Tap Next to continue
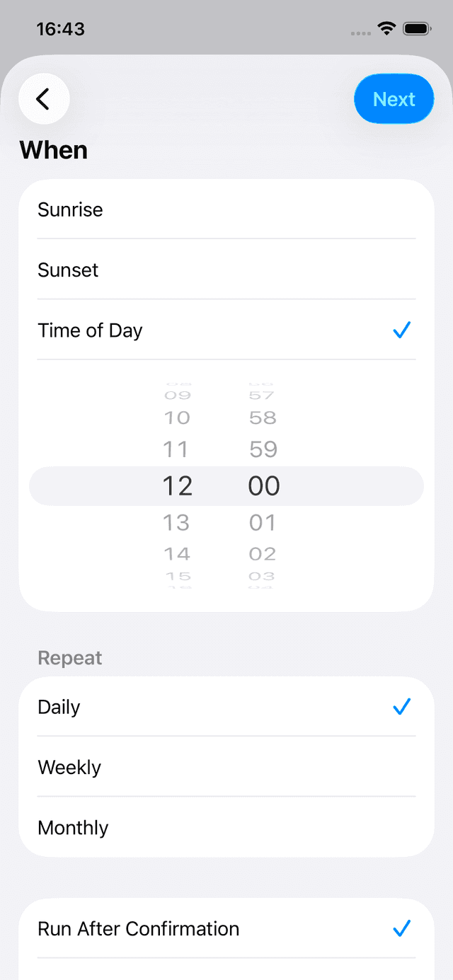This screenshot has height=980, width=453. pyautogui.click(x=394, y=99)
